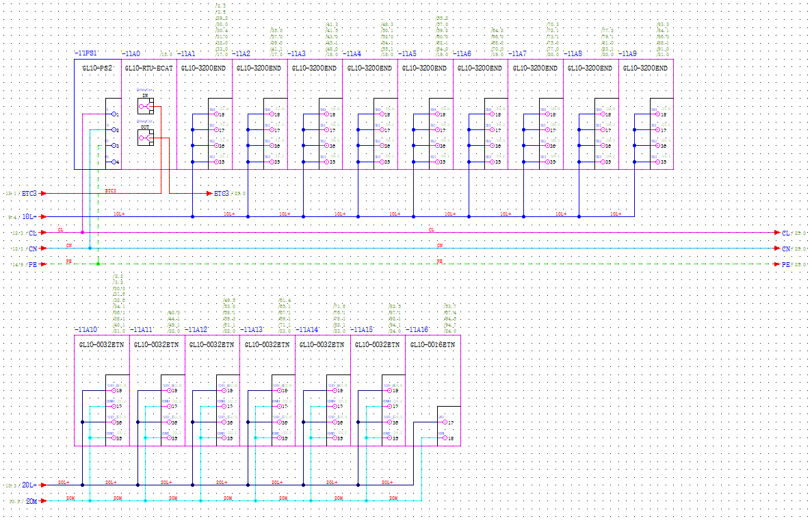Click the EtherCAT OUT connector symbol

coord(146,138)
